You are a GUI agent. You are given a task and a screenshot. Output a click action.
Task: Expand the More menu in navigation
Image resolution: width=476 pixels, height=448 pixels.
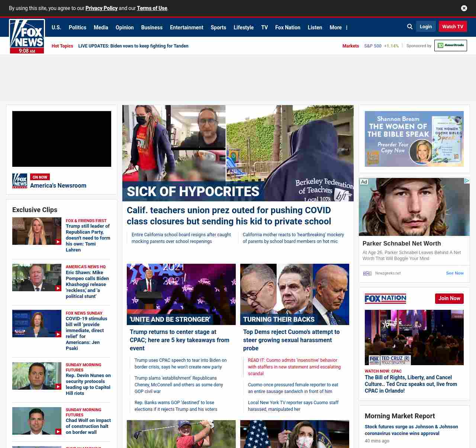[x=338, y=27]
